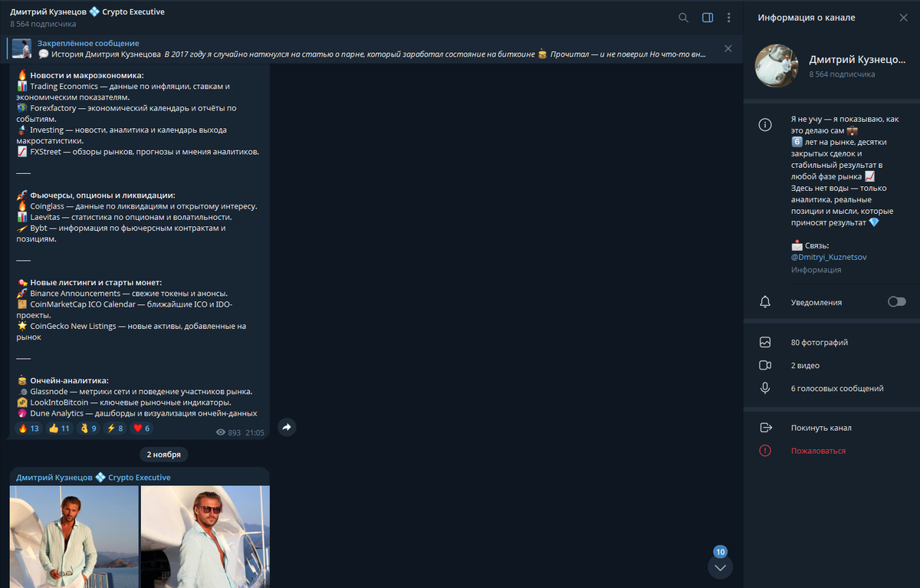The width and height of the screenshot is (920, 588).
Task: Click the share forward arrow beside message
Action: [x=287, y=428]
